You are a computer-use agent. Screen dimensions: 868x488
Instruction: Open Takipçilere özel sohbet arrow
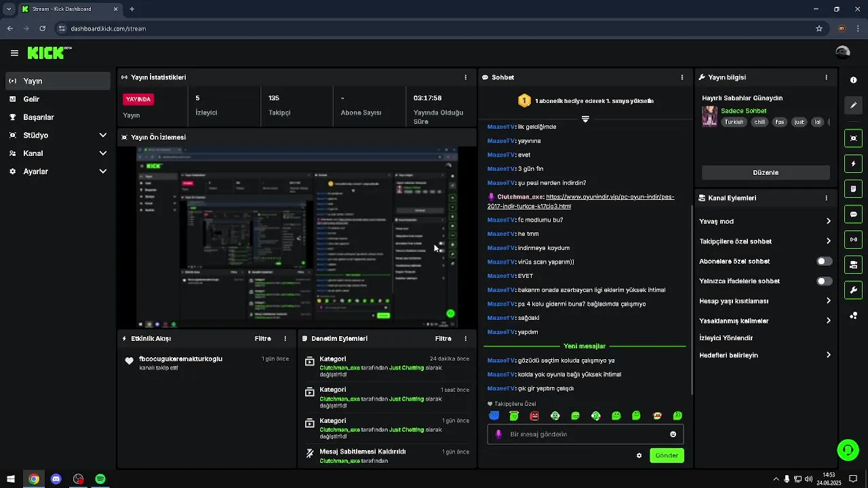point(828,241)
